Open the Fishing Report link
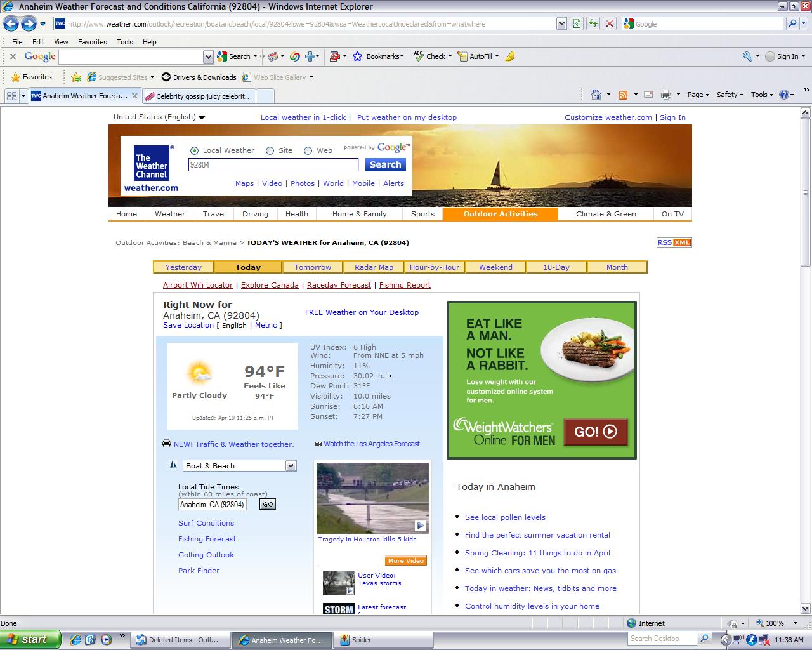 [x=405, y=285]
